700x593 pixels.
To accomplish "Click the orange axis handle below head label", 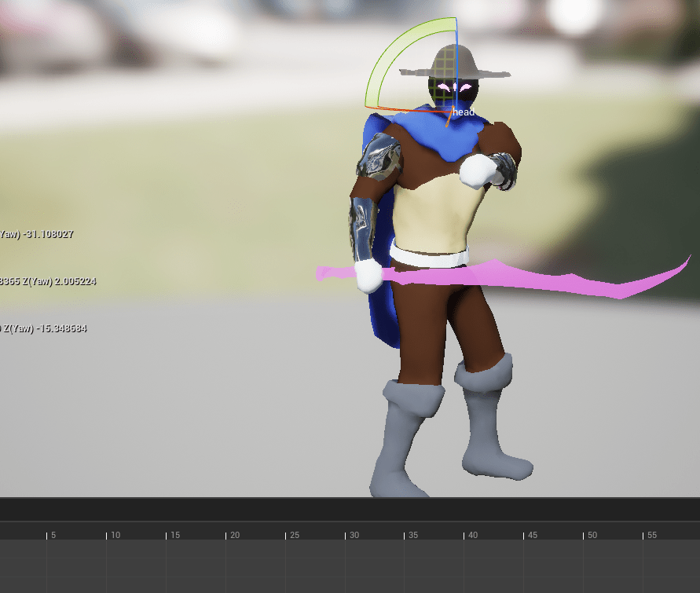I will pos(449,119).
